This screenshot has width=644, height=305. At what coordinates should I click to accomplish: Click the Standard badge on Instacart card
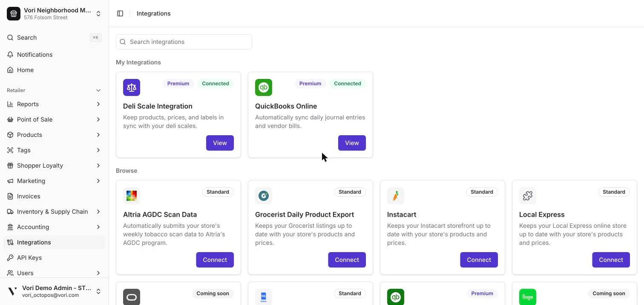pyautogui.click(x=482, y=192)
